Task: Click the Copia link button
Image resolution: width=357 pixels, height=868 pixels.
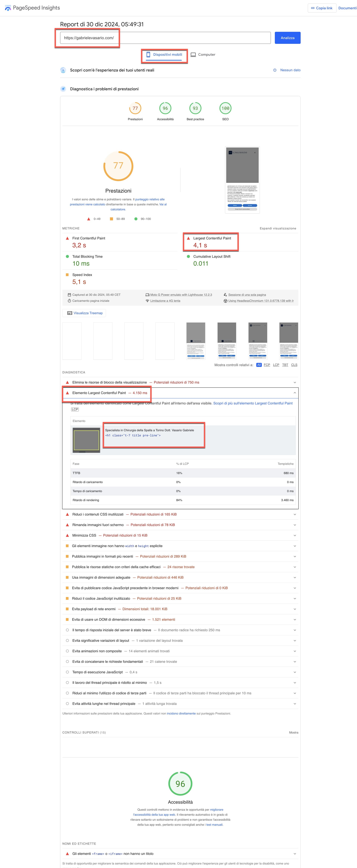Action: [322, 8]
